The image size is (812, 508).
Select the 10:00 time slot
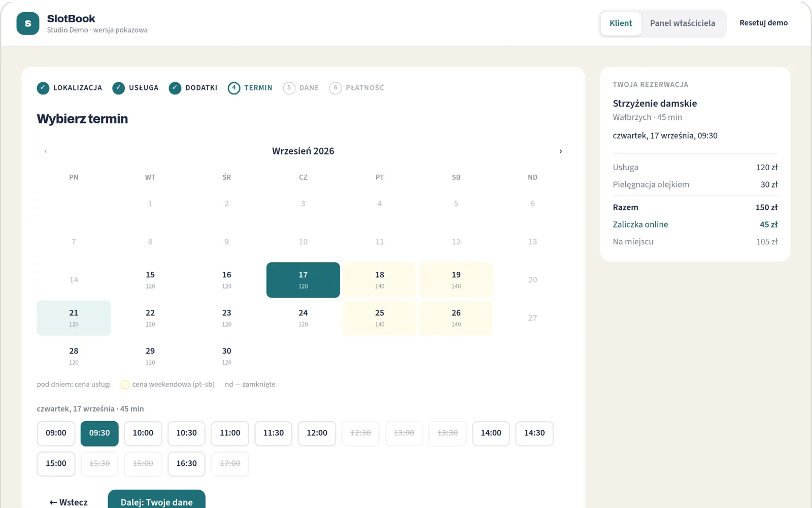(x=143, y=433)
